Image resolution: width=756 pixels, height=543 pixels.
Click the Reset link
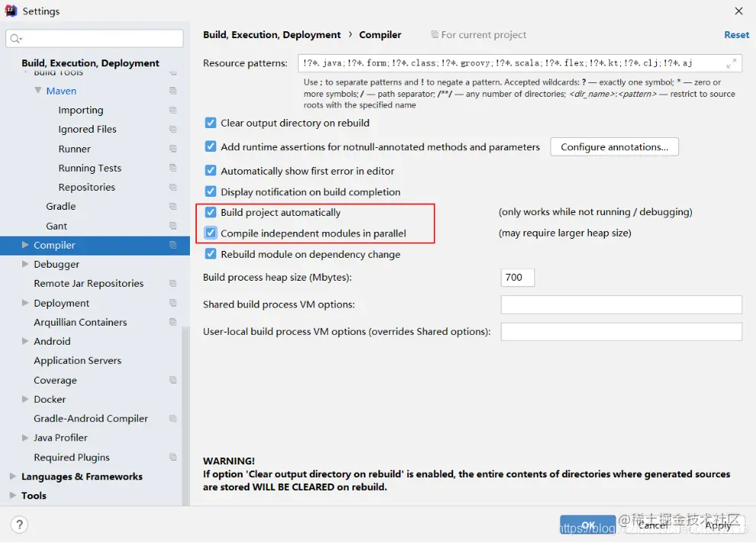click(x=736, y=34)
